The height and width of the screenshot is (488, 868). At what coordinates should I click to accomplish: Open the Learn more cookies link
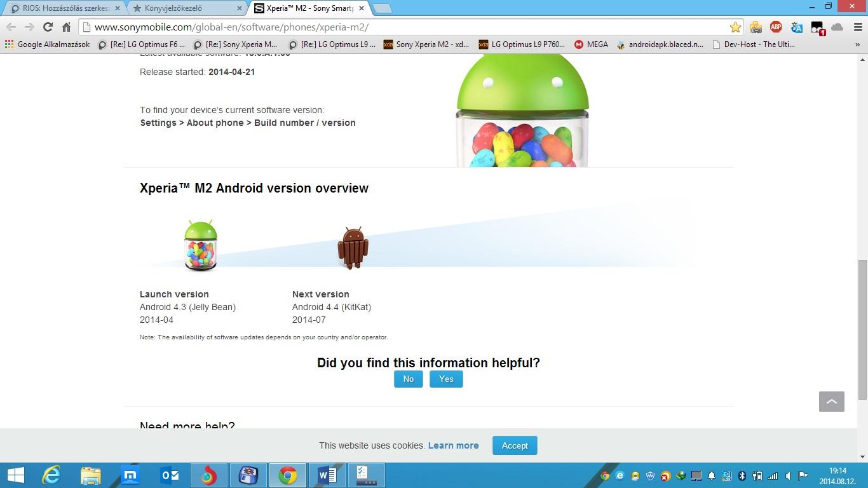453,445
